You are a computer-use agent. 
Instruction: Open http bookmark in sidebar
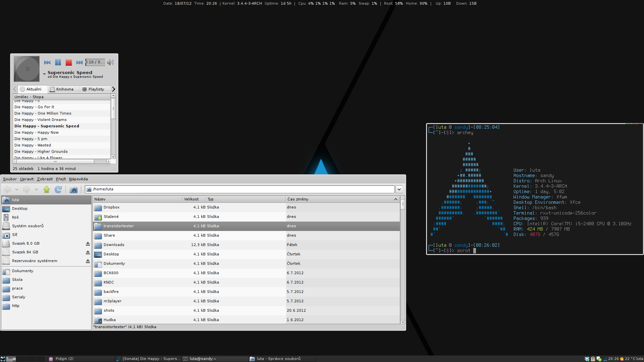[46, 306]
